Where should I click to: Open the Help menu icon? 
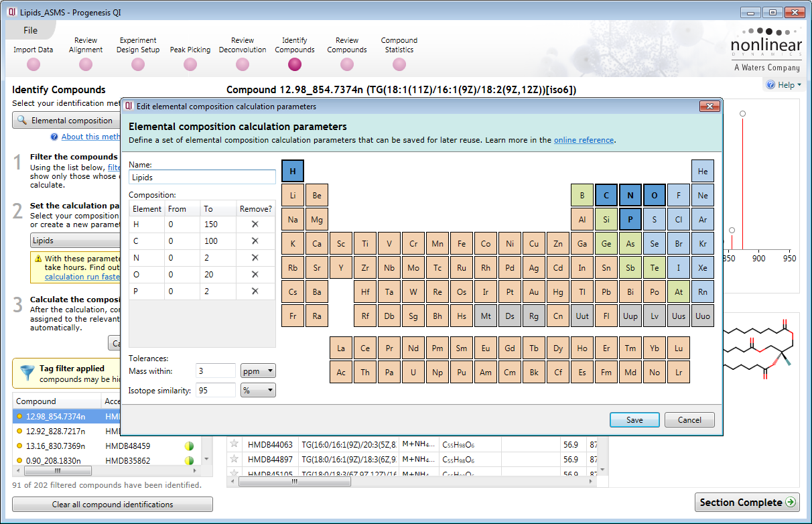[x=770, y=85]
